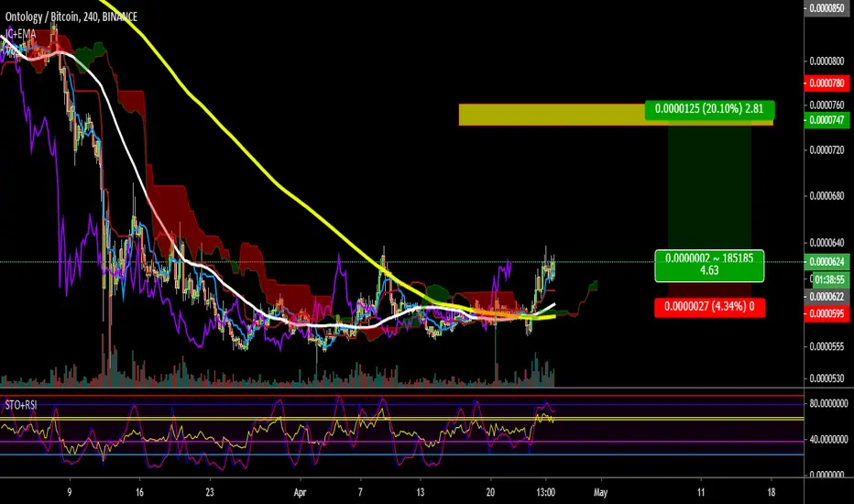Click the green 0.0000624 current price tag
The image size is (854, 504).
[827, 262]
